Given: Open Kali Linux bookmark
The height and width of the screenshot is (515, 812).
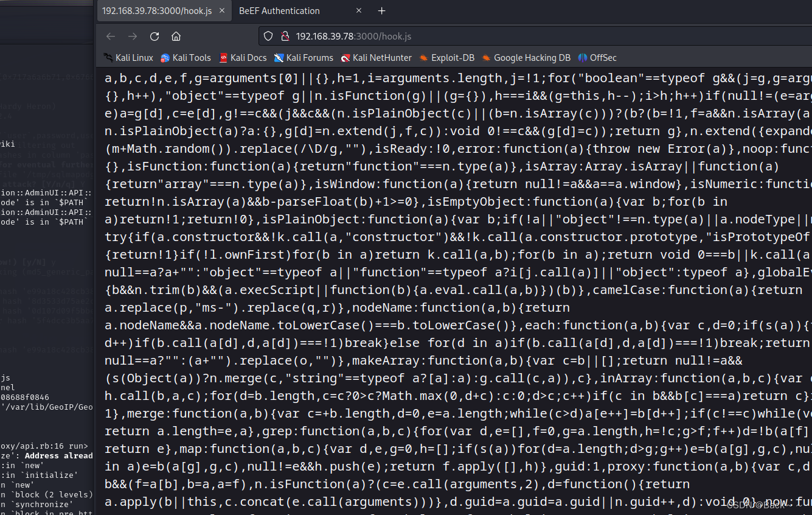Looking at the screenshot, I should 128,58.
